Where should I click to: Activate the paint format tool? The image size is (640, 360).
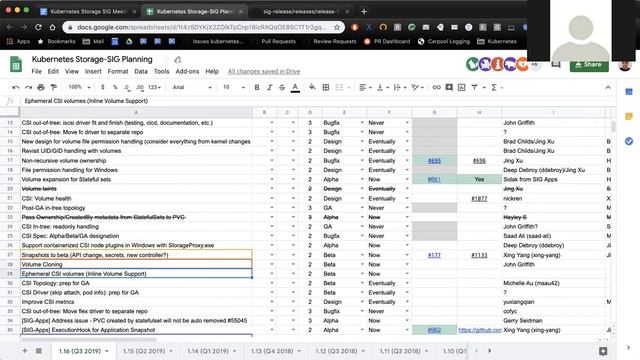[x=53, y=87]
